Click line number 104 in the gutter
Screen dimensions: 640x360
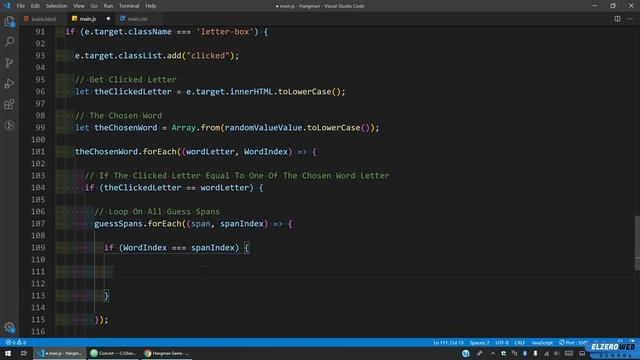38,187
